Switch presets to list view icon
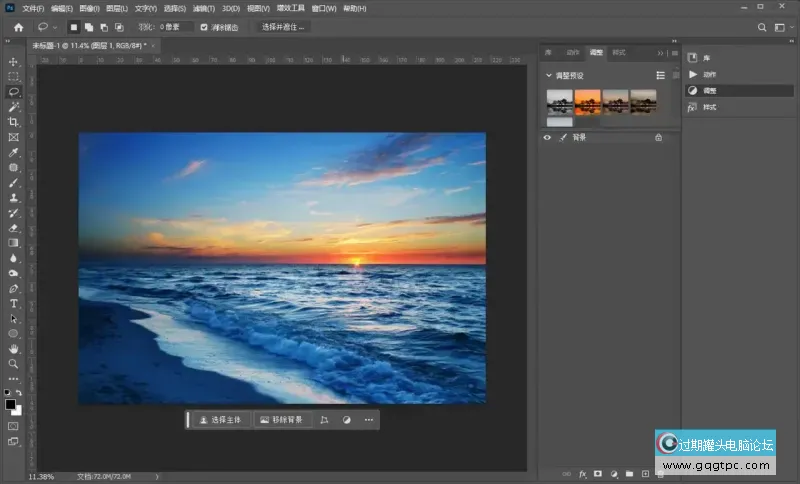 pyautogui.click(x=660, y=75)
